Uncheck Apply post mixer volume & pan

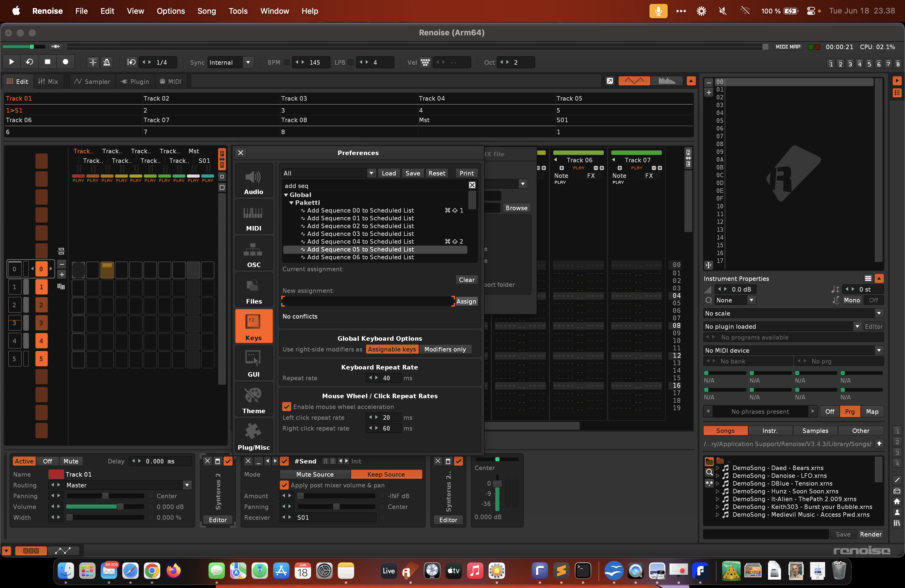click(x=284, y=485)
